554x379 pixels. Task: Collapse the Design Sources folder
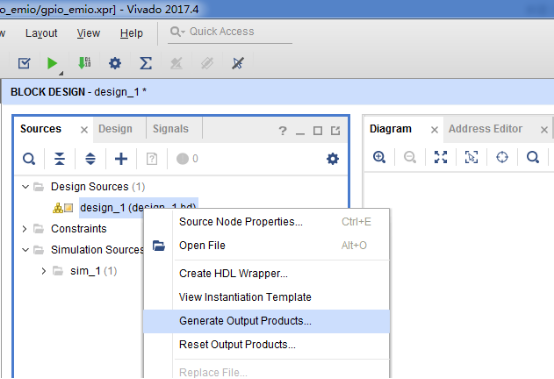coord(25,186)
